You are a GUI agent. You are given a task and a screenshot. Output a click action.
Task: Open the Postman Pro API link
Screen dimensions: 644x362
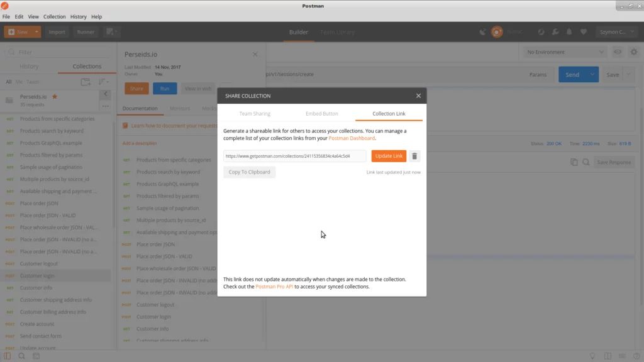click(274, 287)
